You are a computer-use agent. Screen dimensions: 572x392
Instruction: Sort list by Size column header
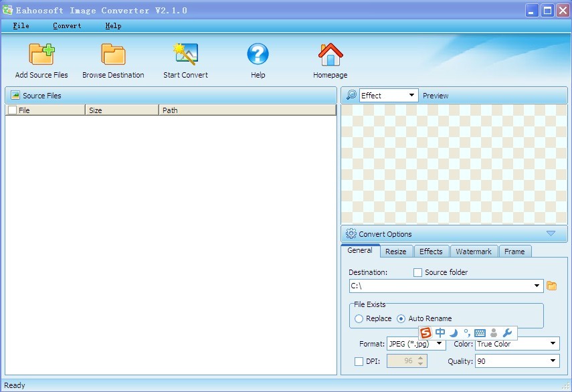pos(122,110)
